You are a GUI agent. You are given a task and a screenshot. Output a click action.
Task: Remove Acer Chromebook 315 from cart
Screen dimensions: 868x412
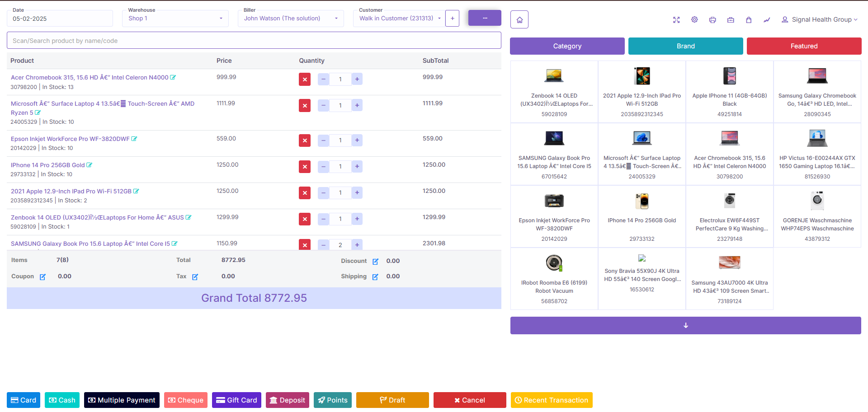[x=305, y=80]
